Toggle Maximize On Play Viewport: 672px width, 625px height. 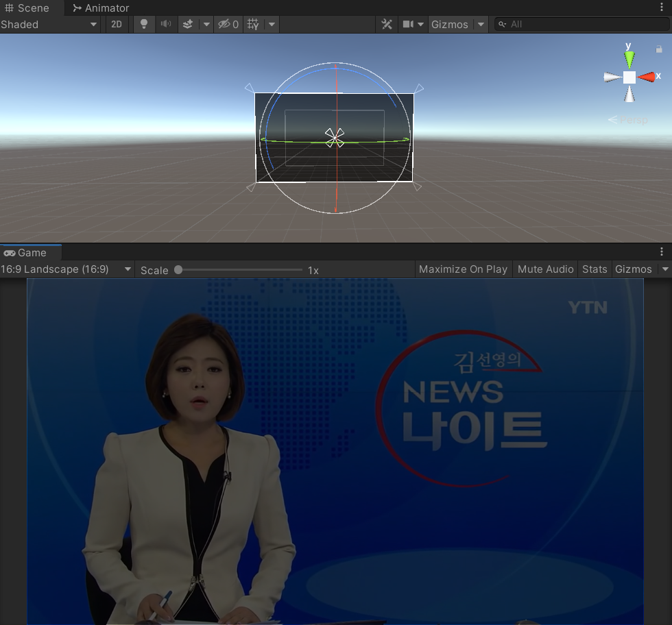pyautogui.click(x=464, y=269)
